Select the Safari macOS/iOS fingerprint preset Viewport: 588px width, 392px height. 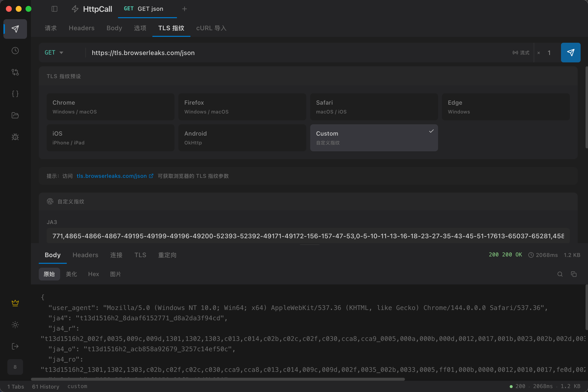[374, 107]
